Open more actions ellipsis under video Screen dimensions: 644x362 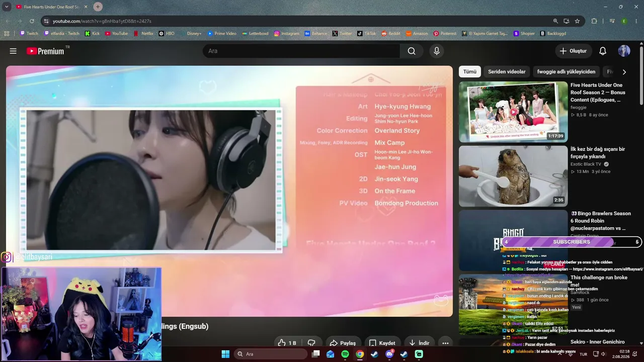[445, 343]
